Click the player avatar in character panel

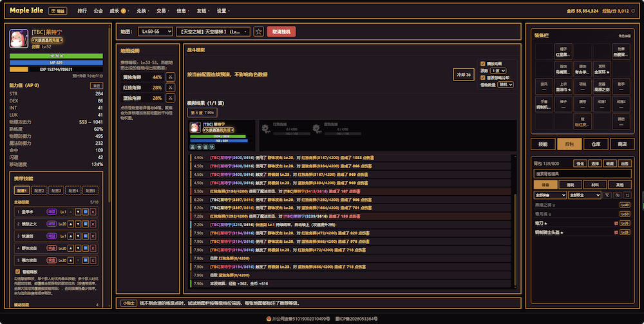19,39
